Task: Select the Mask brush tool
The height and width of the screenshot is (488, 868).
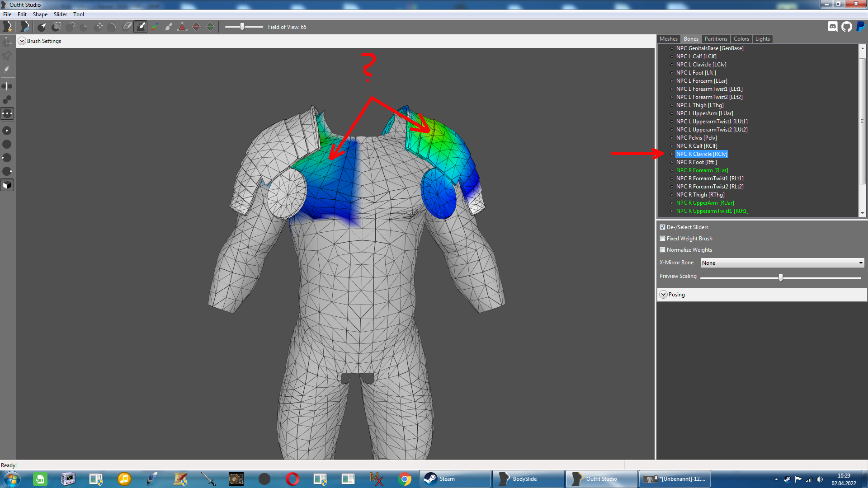Action: [57, 27]
